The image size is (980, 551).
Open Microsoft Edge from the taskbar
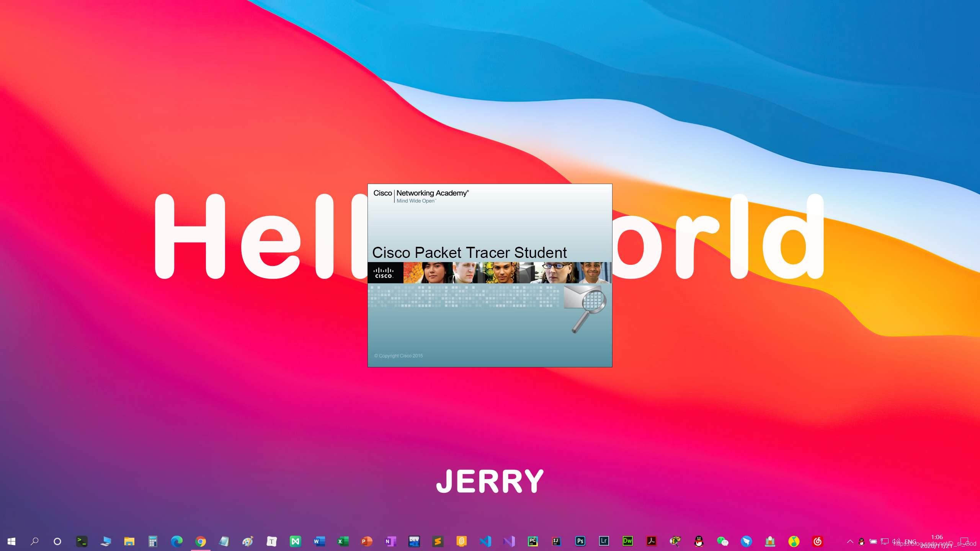pyautogui.click(x=177, y=541)
